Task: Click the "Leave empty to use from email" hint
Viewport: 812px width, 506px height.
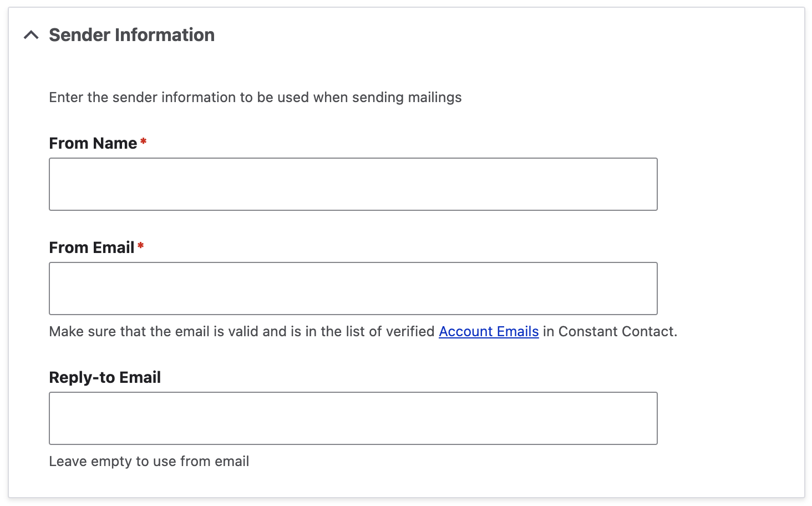Action: [x=149, y=462]
